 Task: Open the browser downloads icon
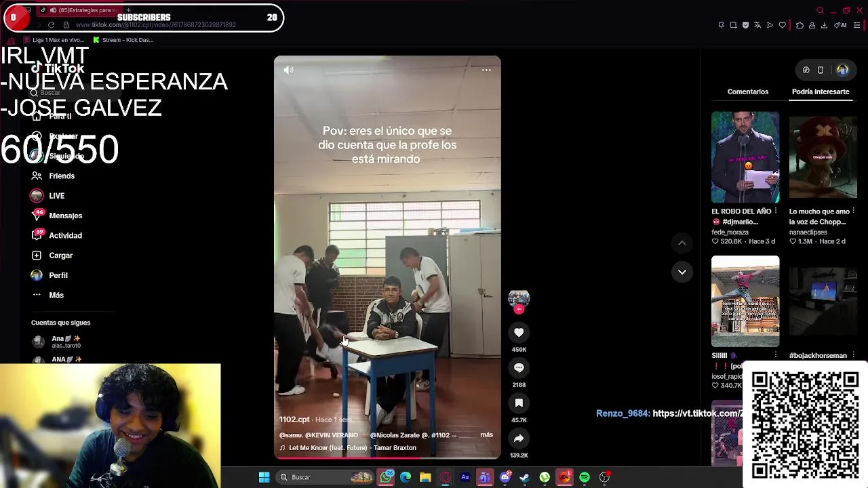coord(824,25)
